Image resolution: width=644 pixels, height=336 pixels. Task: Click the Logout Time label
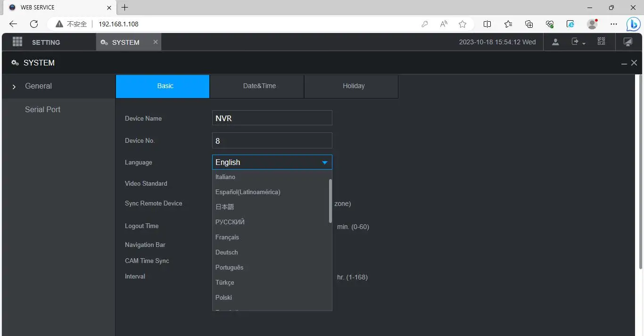click(141, 226)
